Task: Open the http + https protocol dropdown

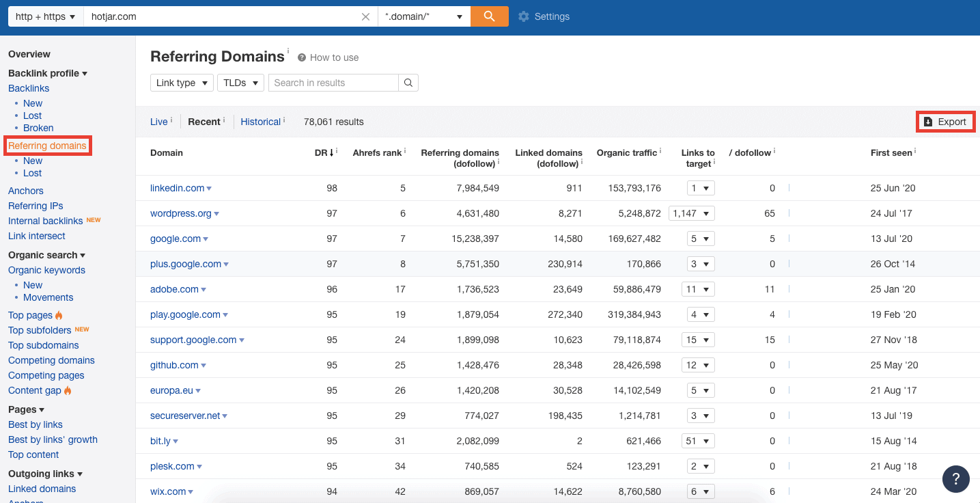Action: tap(45, 16)
